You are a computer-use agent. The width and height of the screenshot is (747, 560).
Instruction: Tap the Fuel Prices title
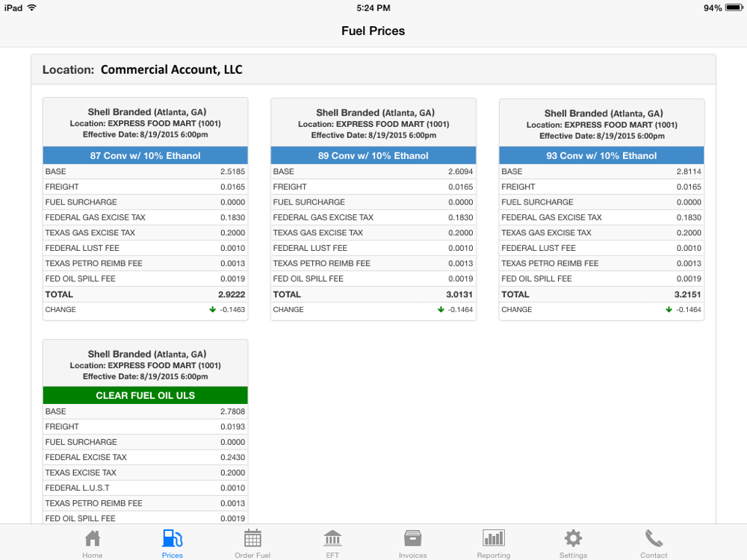click(373, 31)
